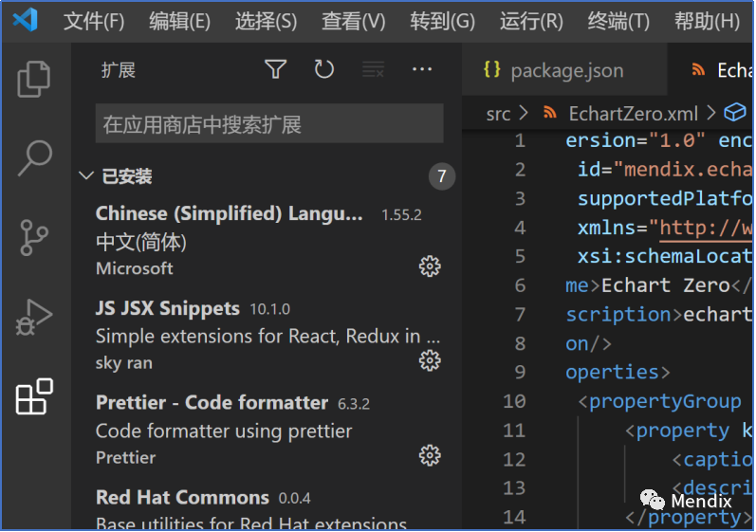Select Chinese (Simplified) Language extension
756x532 pixels.
[267, 240]
